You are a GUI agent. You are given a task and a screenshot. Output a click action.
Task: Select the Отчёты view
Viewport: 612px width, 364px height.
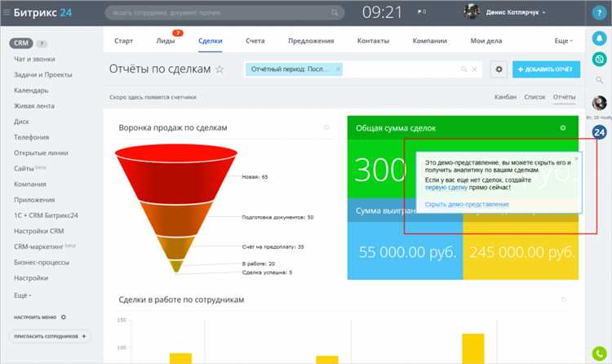tap(565, 97)
